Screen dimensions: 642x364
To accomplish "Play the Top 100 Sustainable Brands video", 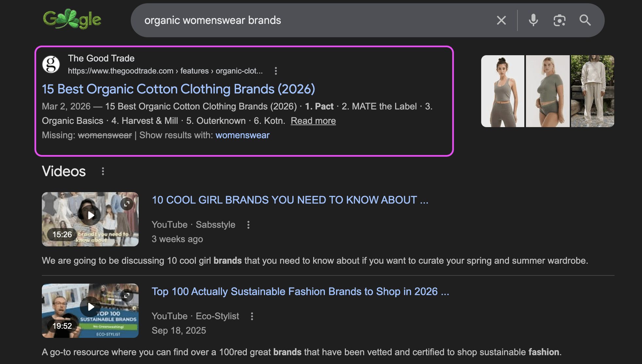I will [x=91, y=307].
